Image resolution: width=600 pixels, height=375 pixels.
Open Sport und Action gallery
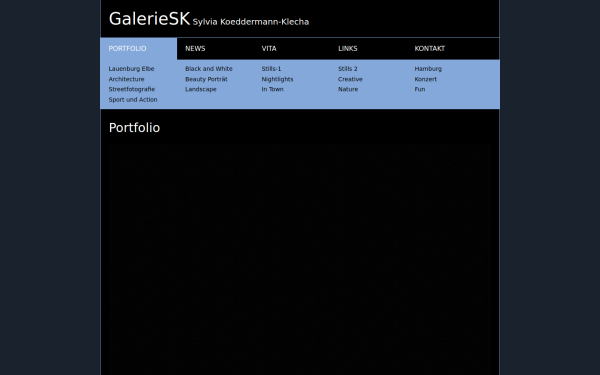[x=133, y=99]
